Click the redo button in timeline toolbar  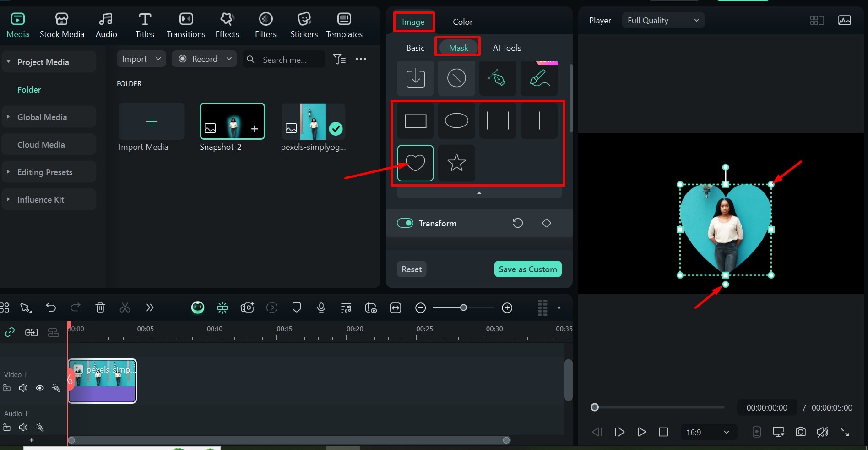tap(76, 307)
